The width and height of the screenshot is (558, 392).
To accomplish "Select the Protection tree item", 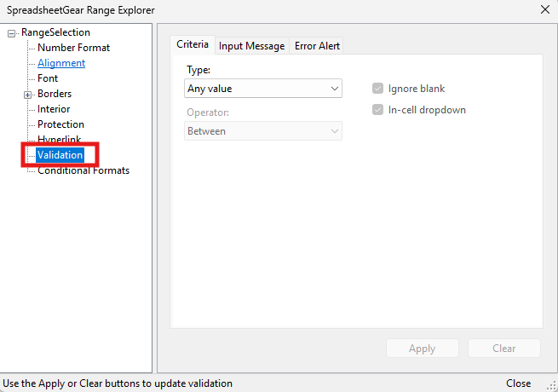I will (60, 124).
